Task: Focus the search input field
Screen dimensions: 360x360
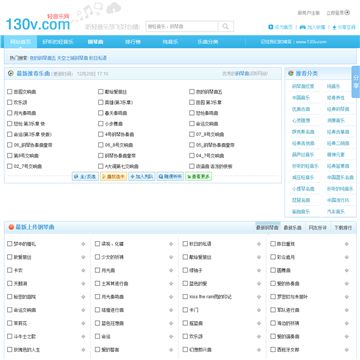Action: pyautogui.click(x=182, y=26)
